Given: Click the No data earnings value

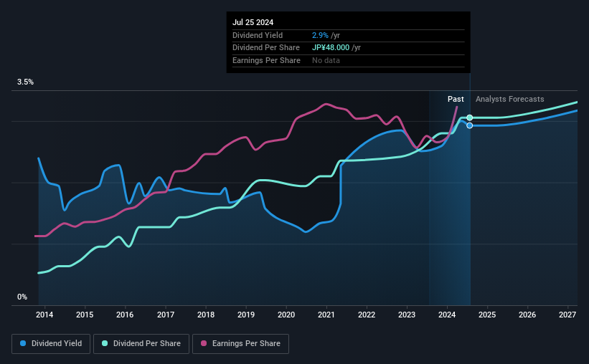Looking at the screenshot, I should point(326,60).
